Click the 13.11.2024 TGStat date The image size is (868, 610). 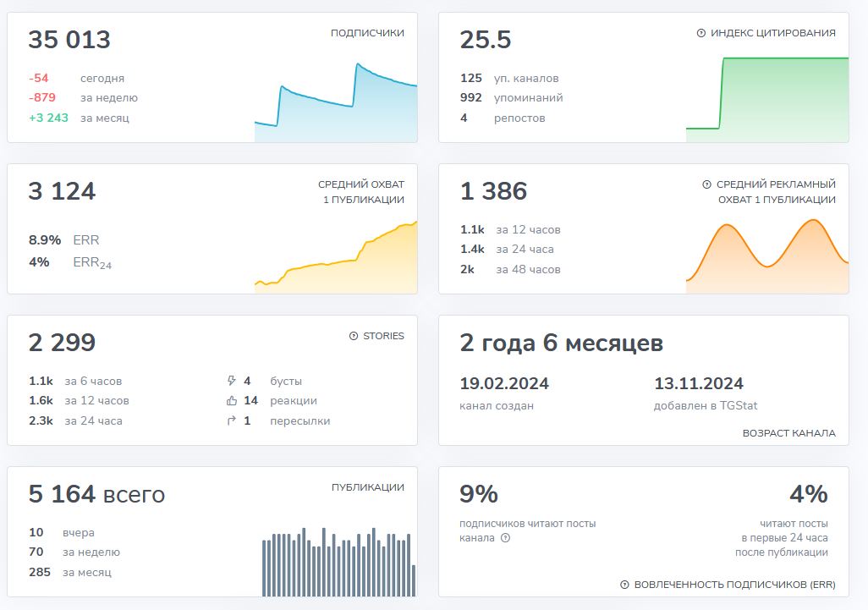(x=699, y=383)
